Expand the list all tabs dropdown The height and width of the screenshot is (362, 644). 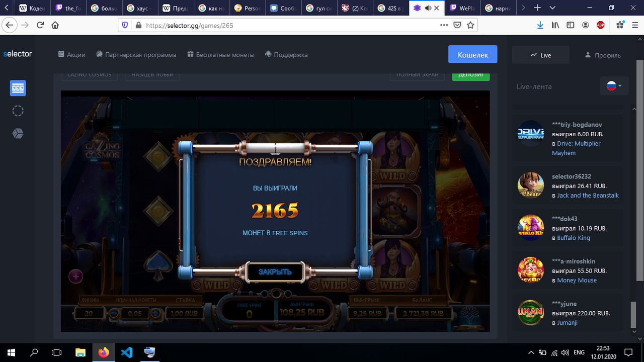[552, 8]
